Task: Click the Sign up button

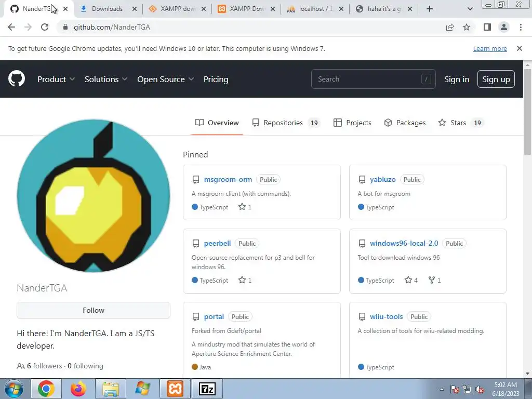Action: click(496, 79)
